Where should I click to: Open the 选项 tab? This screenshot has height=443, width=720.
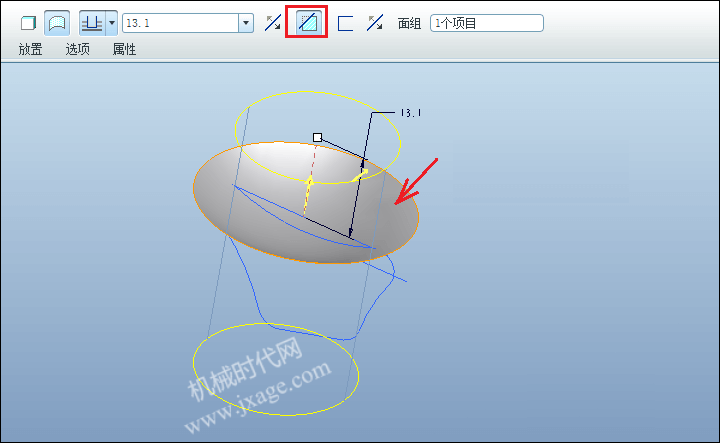(x=77, y=49)
